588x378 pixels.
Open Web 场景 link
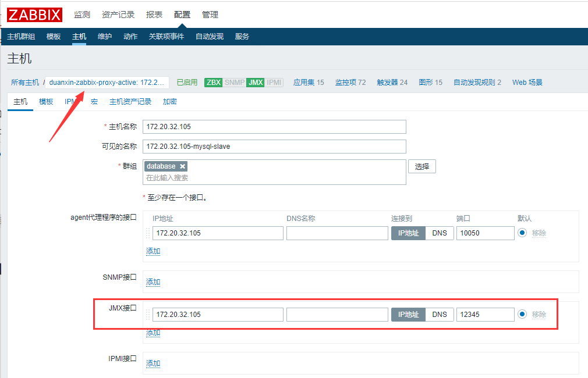point(527,83)
